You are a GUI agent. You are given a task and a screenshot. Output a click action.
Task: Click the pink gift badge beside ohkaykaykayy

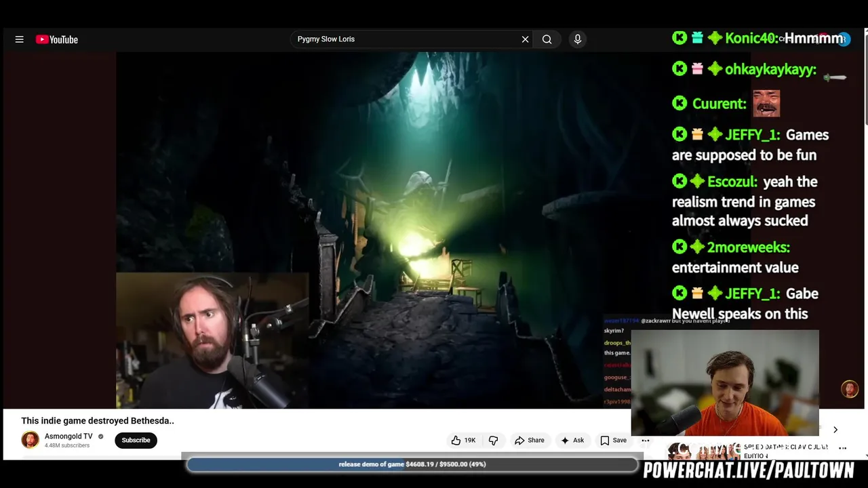tap(697, 68)
